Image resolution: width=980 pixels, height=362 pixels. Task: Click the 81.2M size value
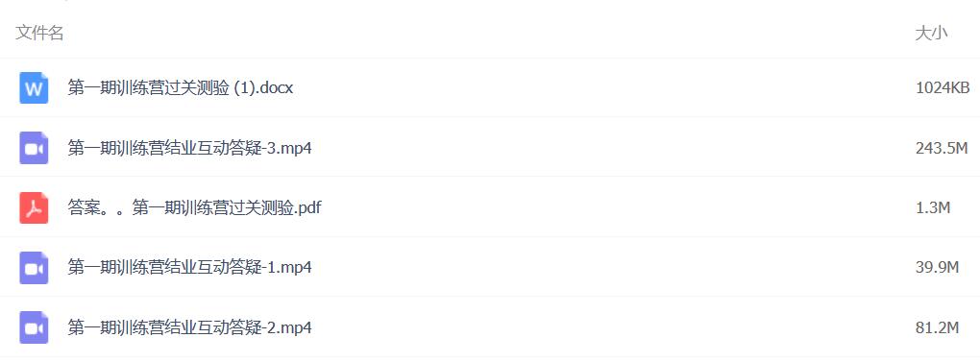click(x=938, y=327)
